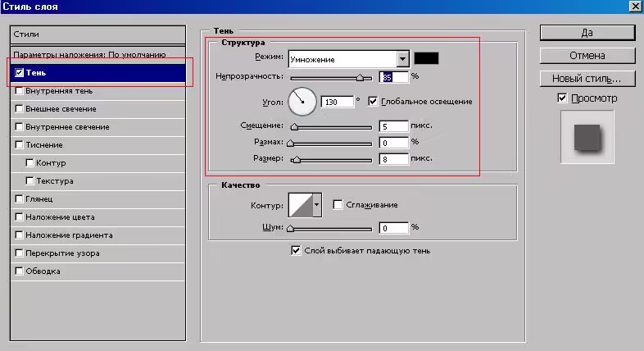Select the Внутренняя тень style row
Image resolution: width=644 pixels, height=351 pixels.
tap(98, 91)
